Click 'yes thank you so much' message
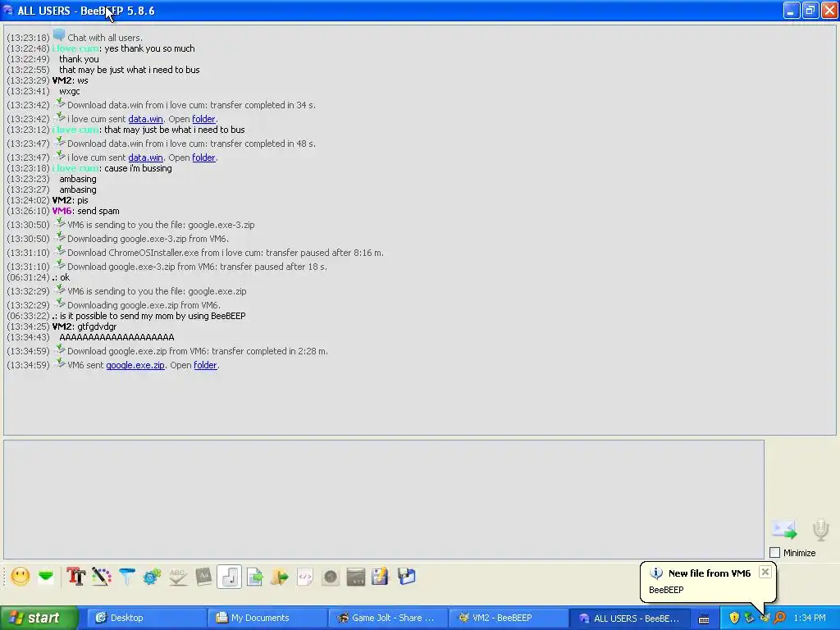840x630 pixels. (x=150, y=48)
